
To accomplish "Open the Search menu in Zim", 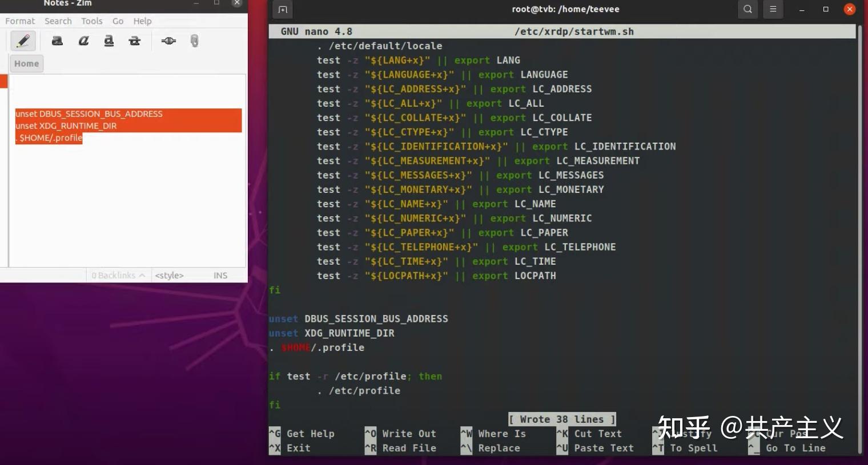I will coord(58,21).
